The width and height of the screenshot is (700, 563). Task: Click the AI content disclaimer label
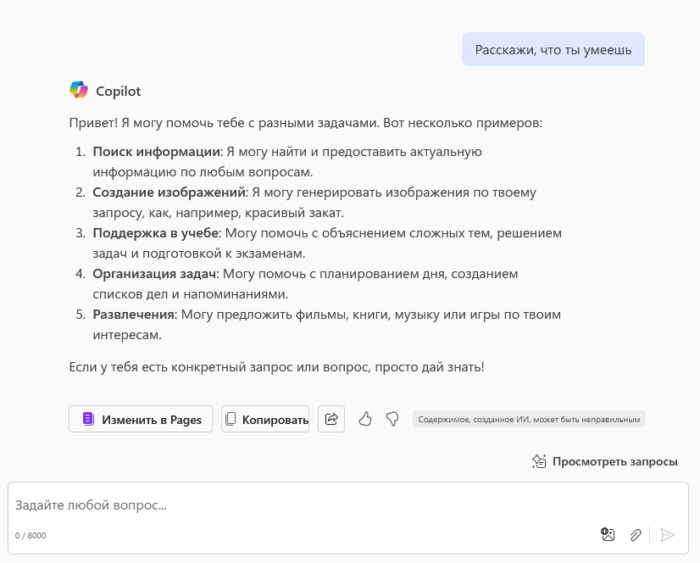[x=529, y=419]
